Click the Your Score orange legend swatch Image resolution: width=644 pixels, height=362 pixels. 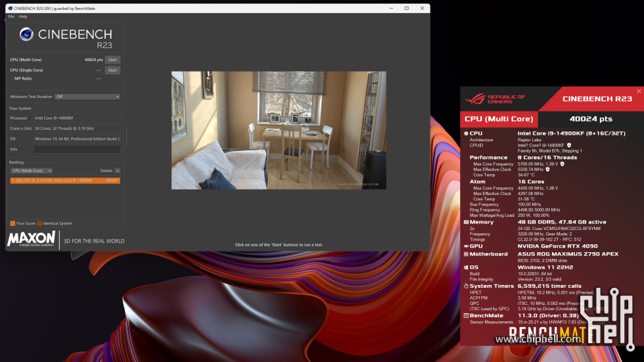(12, 223)
